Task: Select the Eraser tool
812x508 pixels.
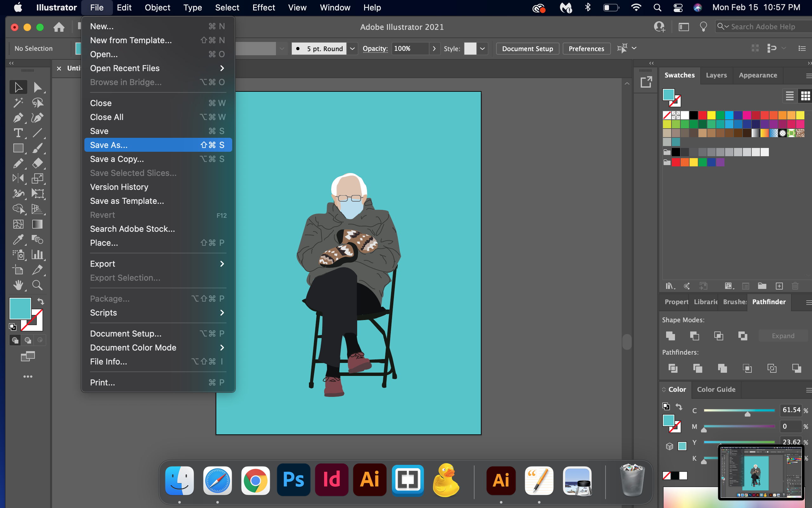Action: click(x=37, y=163)
